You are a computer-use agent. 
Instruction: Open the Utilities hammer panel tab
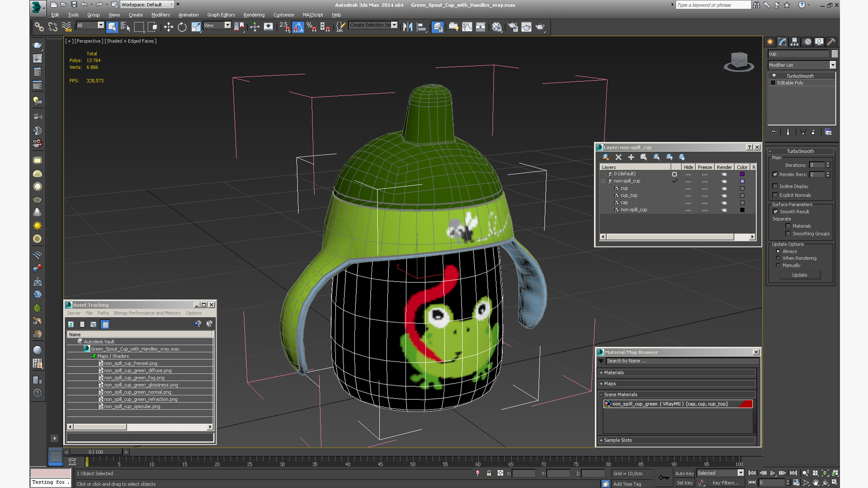[x=831, y=42]
